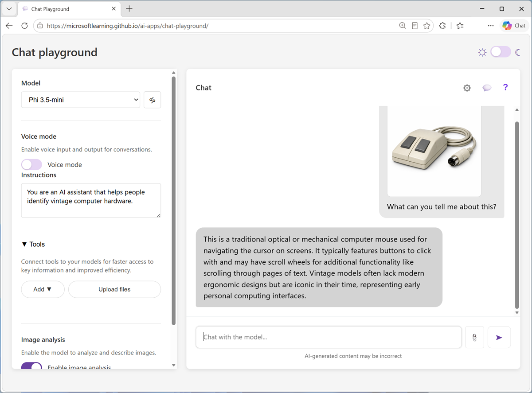Click the left panel vertical scrollbar
Image resolution: width=532 pixels, height=393 pixels.
[173, 201]
